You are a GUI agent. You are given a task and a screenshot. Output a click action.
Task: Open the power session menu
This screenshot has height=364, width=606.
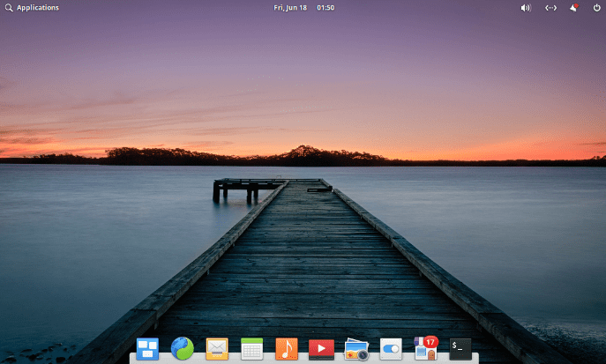[596, 8]
